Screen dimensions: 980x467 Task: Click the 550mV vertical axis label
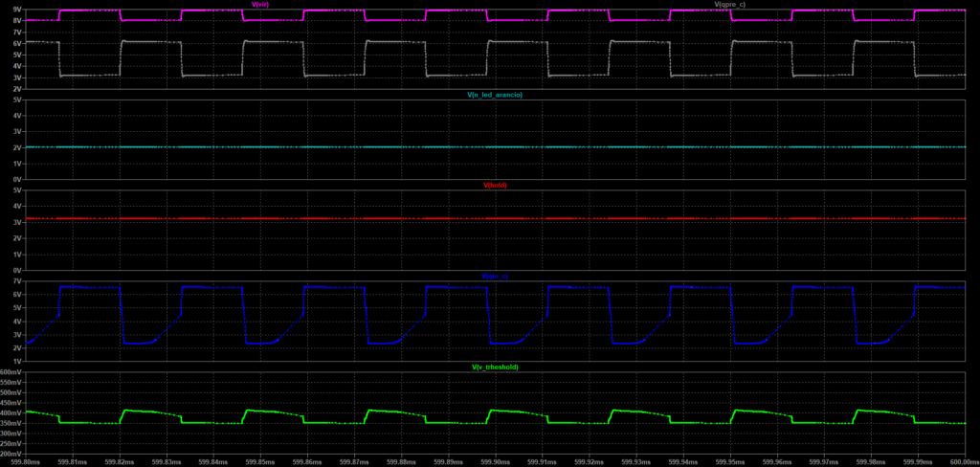coord(11,383)
